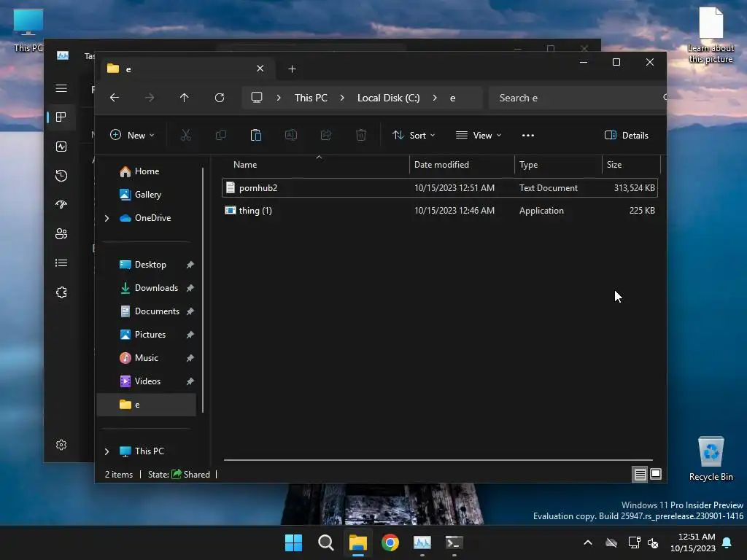The width and height of the screenshot is (747, 560).
Task: Open Terminal from the taskbar
Action: tap(454, 542)
